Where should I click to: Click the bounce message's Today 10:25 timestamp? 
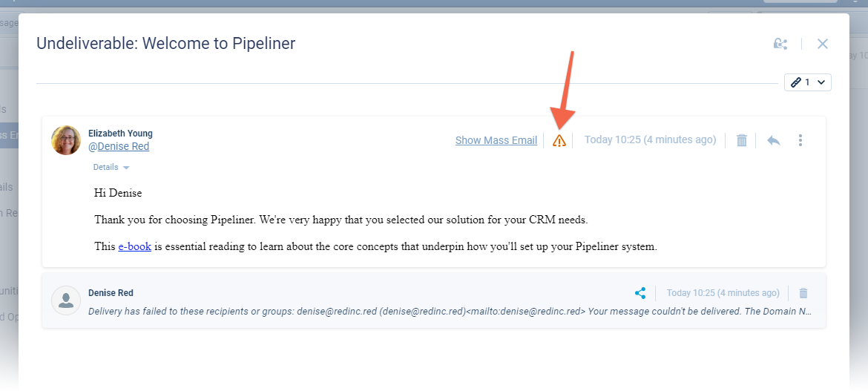pos(723,293)
